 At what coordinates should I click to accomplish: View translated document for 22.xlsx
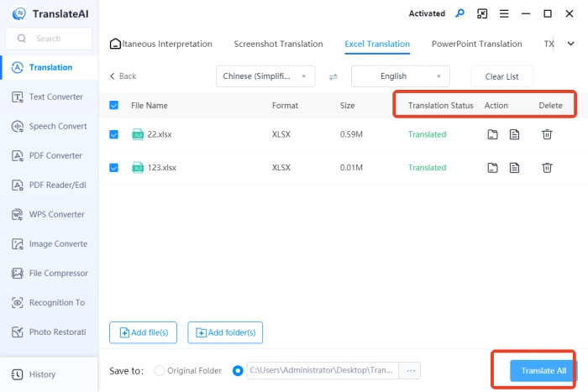tap(514, 134)
